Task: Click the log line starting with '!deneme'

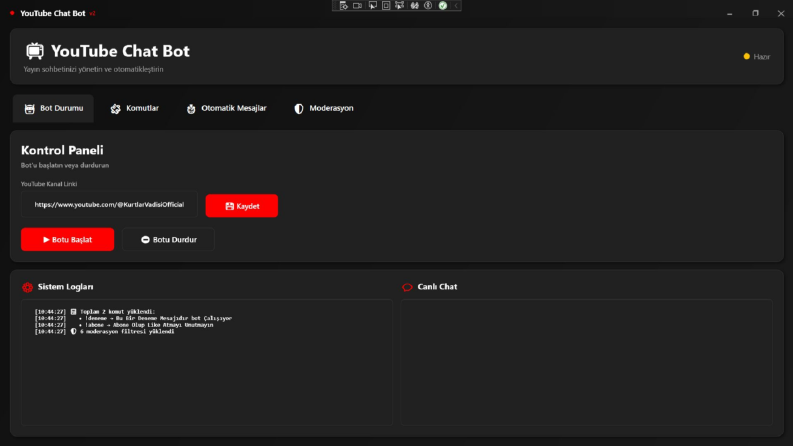Action: (x=158, y=318)
